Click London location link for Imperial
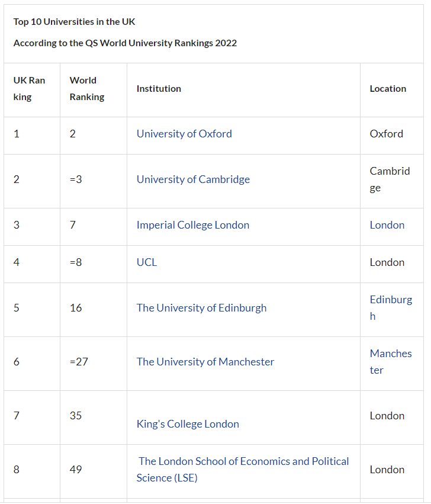 (x=387, y=225)
